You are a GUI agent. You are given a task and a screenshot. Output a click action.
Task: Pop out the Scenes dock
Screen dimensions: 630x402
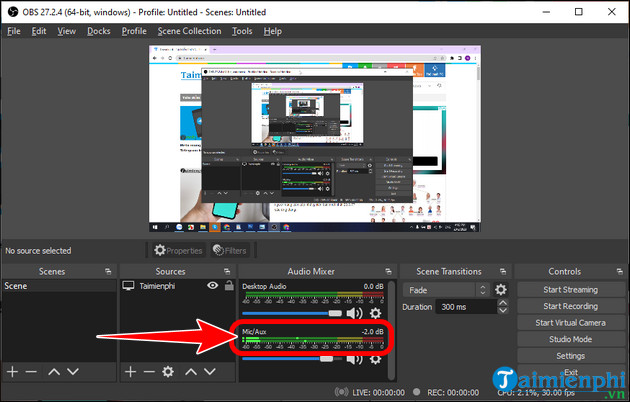[108, 271]
